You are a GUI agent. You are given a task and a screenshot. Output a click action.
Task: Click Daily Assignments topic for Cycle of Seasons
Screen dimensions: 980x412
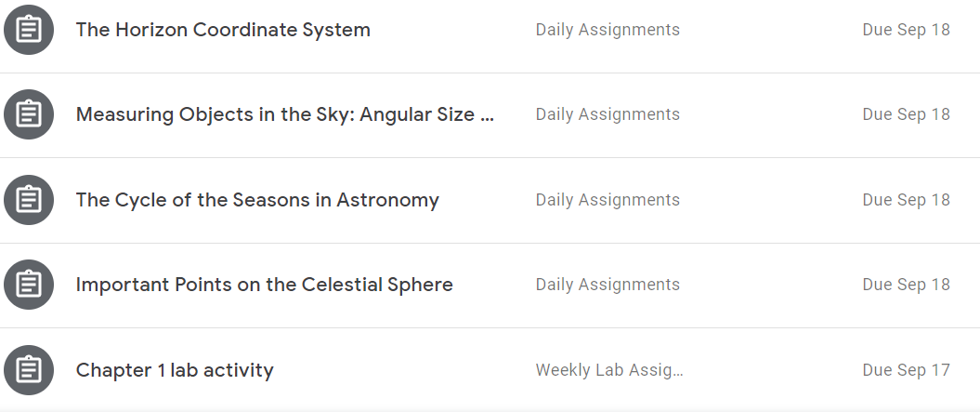pos(608,200)
